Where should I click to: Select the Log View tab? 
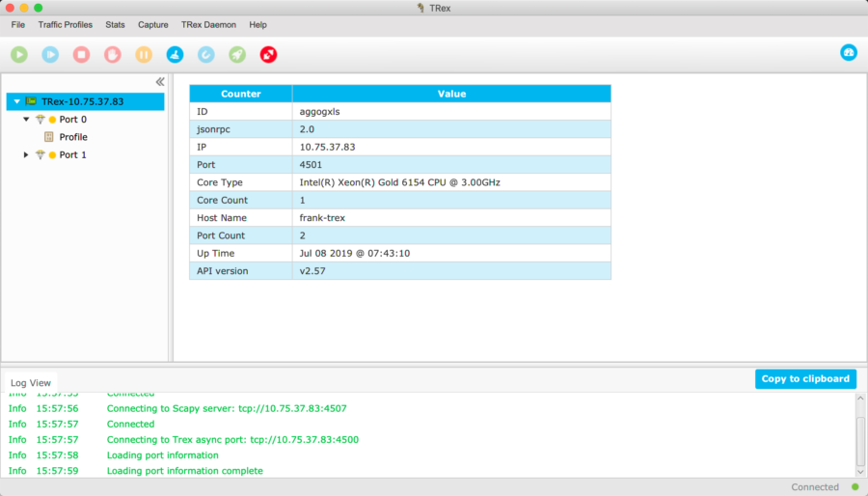pos(31,382)
